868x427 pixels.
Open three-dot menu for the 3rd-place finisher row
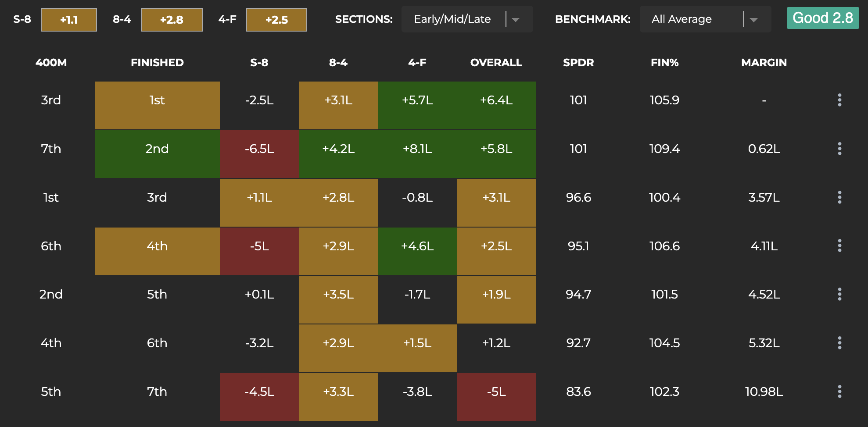point(839,197)
